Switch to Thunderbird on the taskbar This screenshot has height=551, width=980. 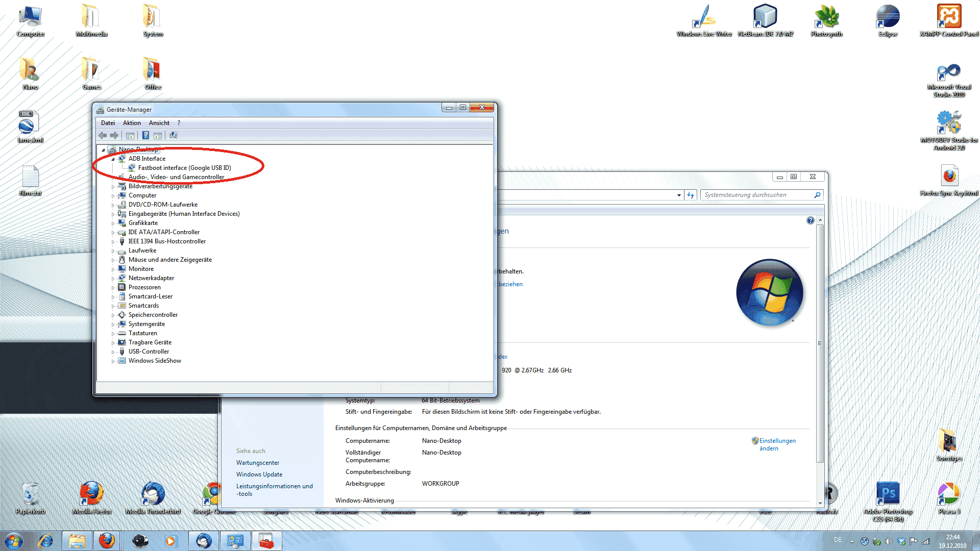204,541
